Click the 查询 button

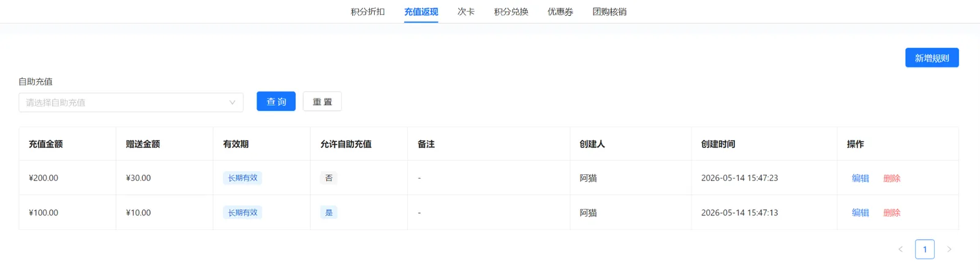point(276,102)
